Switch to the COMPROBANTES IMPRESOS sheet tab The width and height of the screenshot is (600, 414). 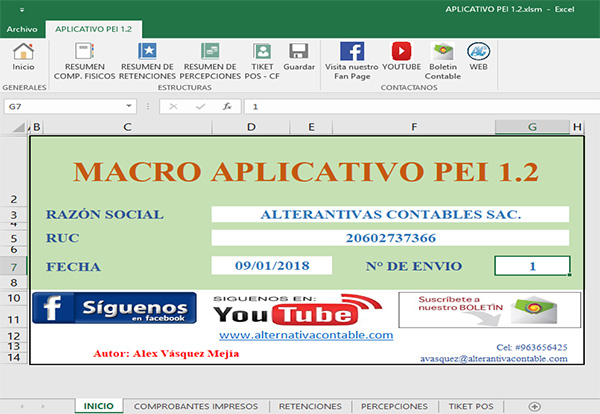[197, 406]
